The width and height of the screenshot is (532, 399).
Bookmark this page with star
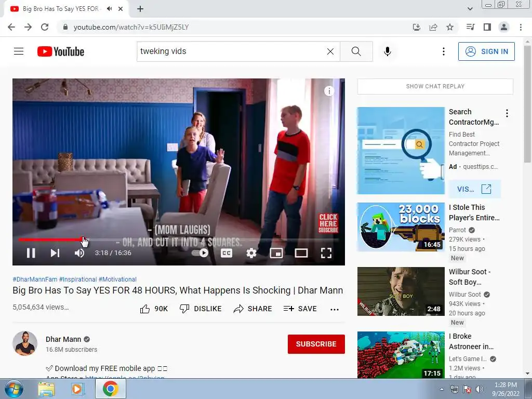coord(450,27)
